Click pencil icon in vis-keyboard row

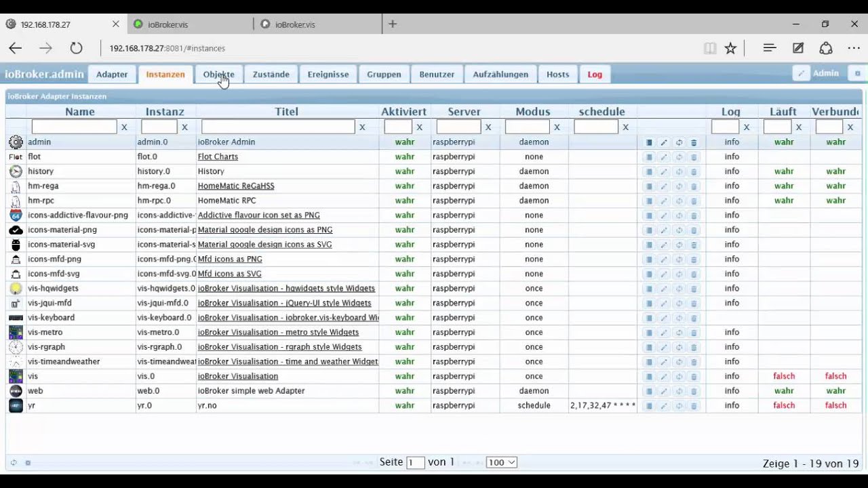(x=664, y=318)
